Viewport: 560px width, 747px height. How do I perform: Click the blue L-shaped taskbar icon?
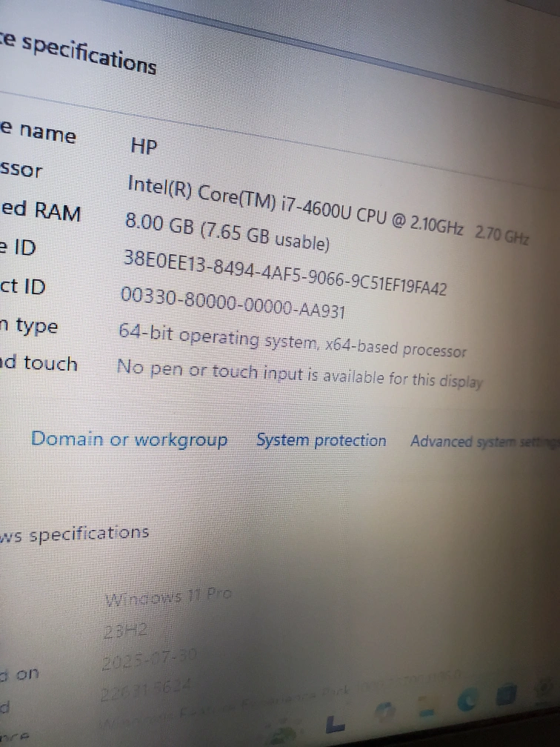coord(336,725)
